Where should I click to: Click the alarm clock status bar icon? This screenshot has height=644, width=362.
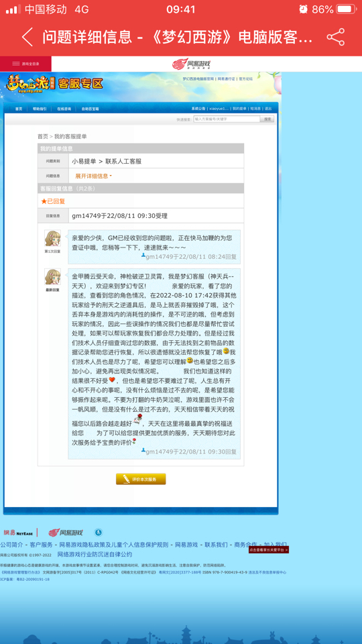[x=303, y=9]
